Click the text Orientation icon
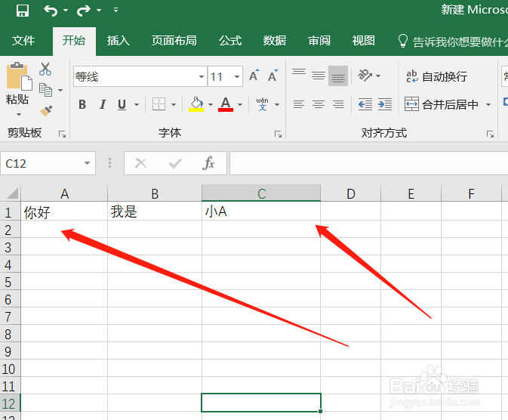 [365, 76]
